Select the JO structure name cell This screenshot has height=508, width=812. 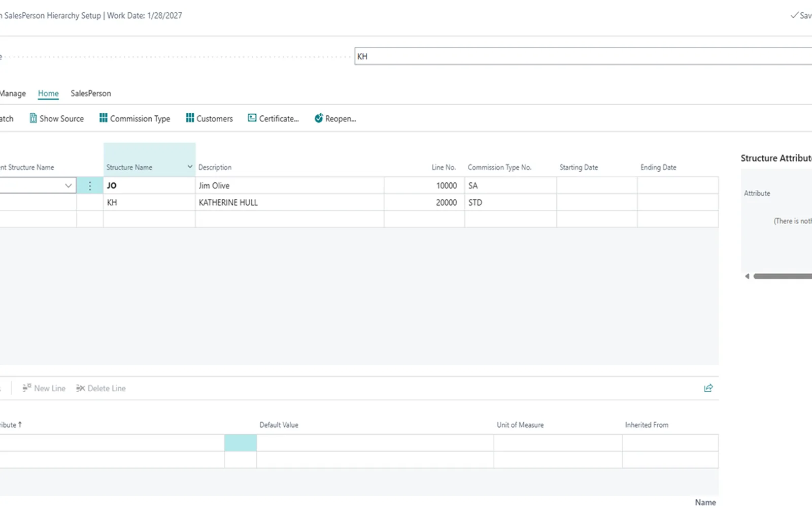click(149, 185)
